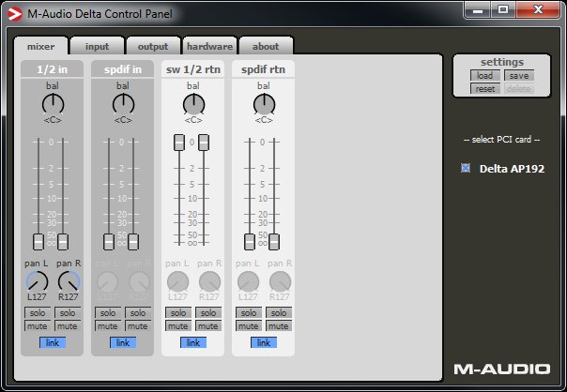Select the mixer tab
This screenshot has width=567, height=392.
point(41,46)
